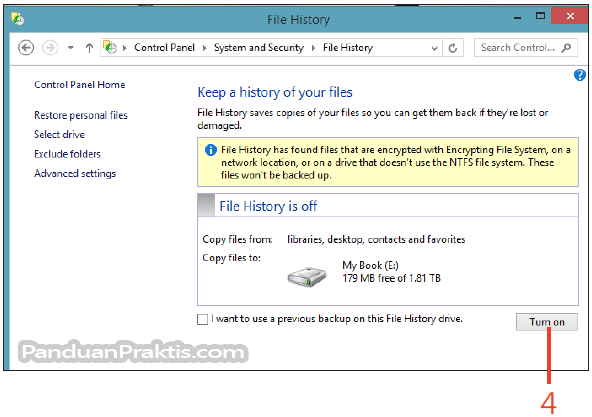Click the 'File History is off' status text

pos(268,206)
